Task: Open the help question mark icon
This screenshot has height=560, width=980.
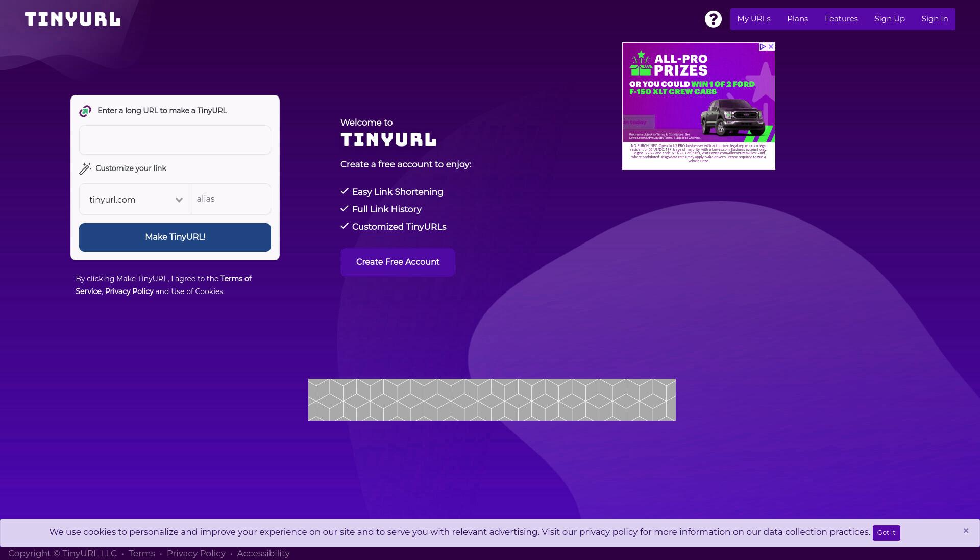Action: click(713, 19)
